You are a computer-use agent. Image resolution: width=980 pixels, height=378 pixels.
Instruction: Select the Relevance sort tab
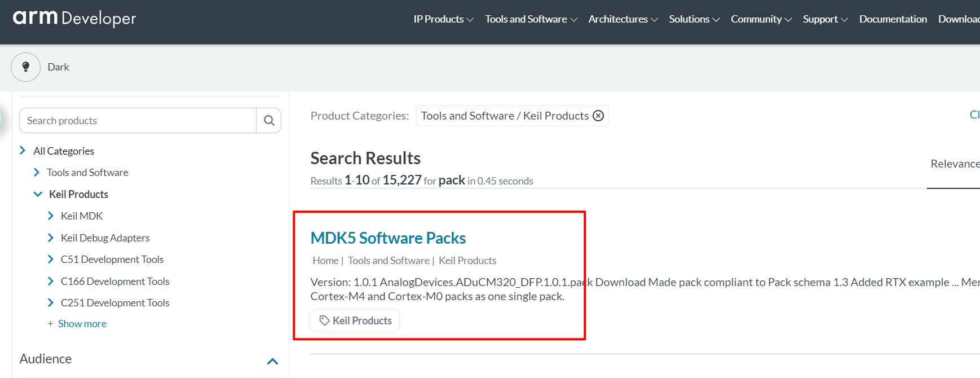[x=955, y=164]
